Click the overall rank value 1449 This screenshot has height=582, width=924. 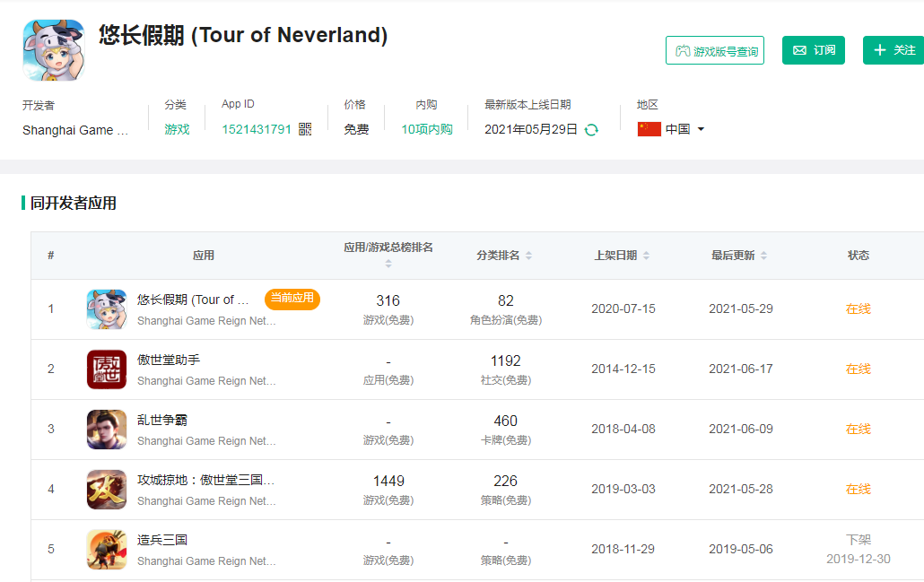pos(388,482)
